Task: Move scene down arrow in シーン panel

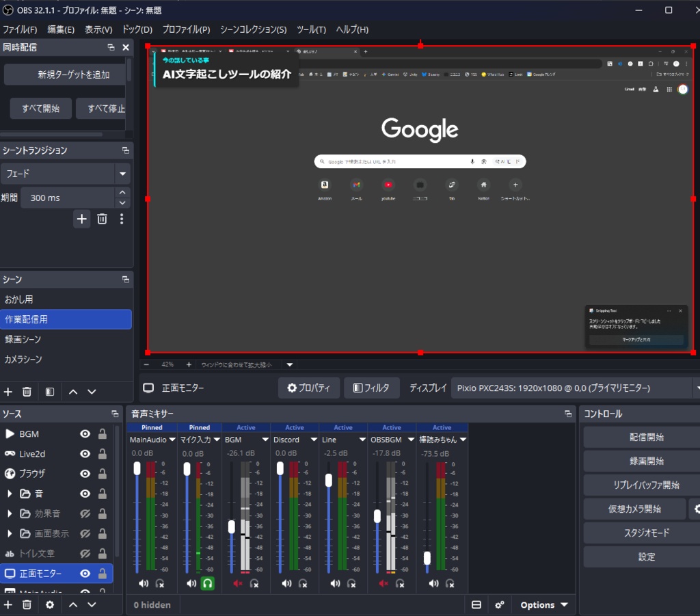Action: [92, 392]
